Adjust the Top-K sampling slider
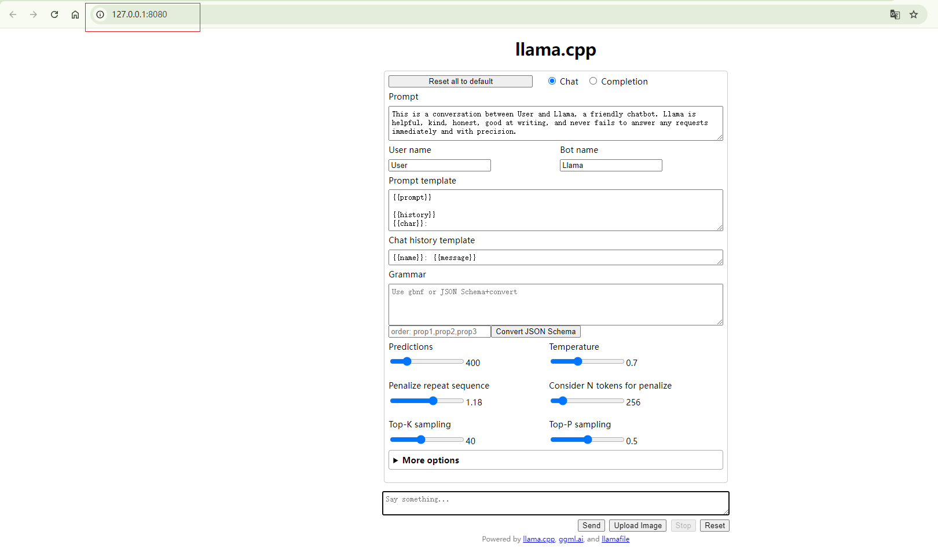Viewport: 938px width, 560px height. coord(427,440)
